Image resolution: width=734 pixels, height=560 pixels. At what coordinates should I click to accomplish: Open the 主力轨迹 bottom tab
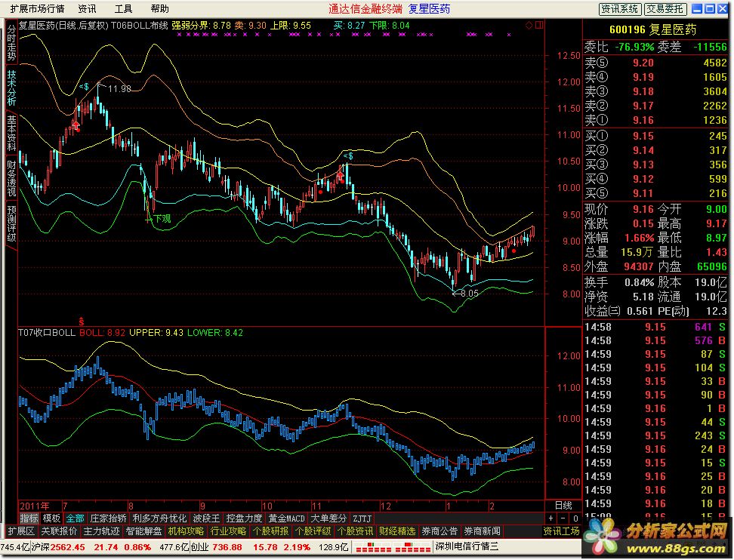click(x=102, y=531)
